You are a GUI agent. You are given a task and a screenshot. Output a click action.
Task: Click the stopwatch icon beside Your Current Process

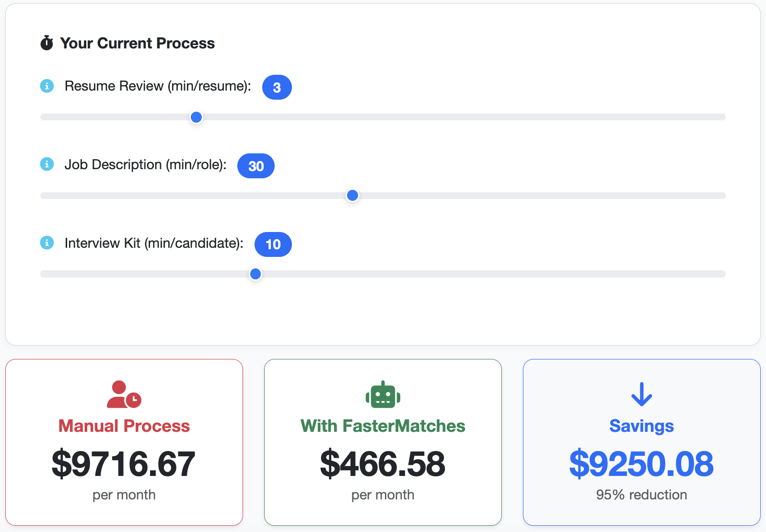tap(46, 43)
